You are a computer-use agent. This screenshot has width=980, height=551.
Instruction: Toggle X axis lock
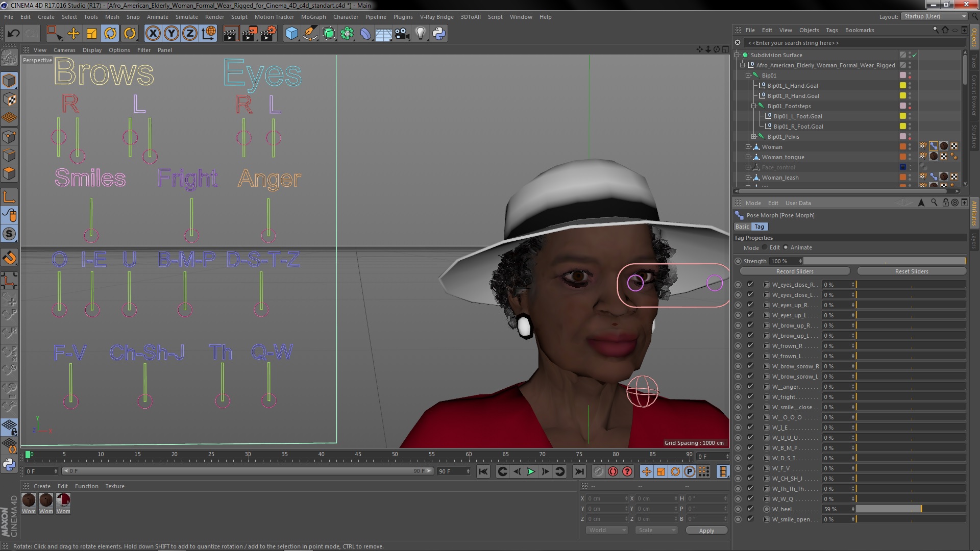153,34
